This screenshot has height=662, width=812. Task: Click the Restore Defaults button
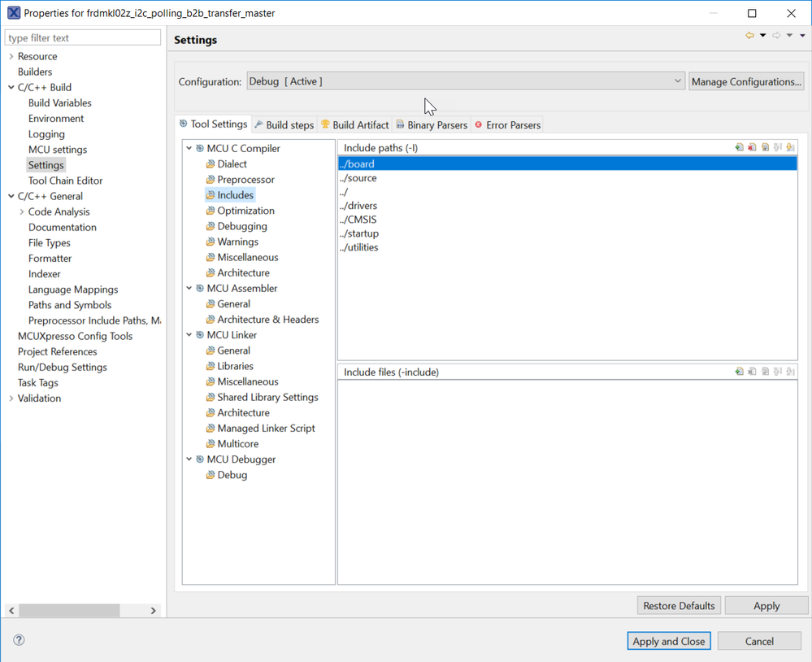click(x=679, y=606)
